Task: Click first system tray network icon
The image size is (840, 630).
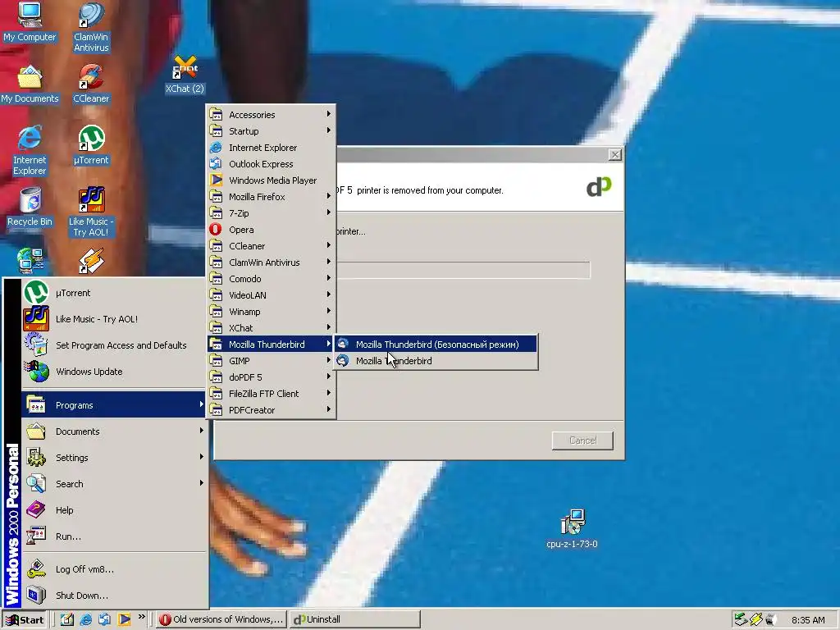Action: click(x=741, y=619)
